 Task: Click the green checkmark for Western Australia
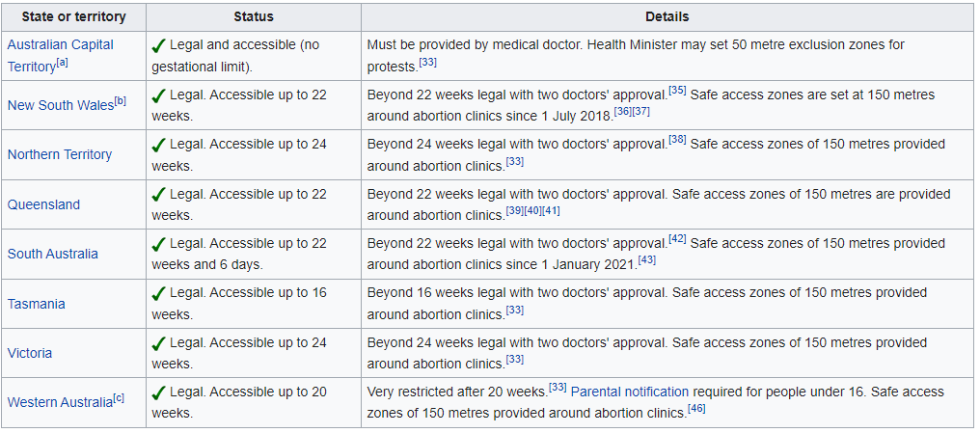(159, 392)
